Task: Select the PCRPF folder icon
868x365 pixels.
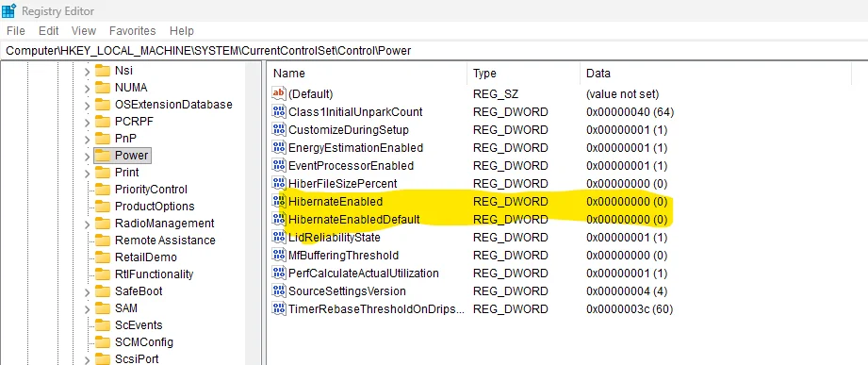Action: tap(103, 122)
